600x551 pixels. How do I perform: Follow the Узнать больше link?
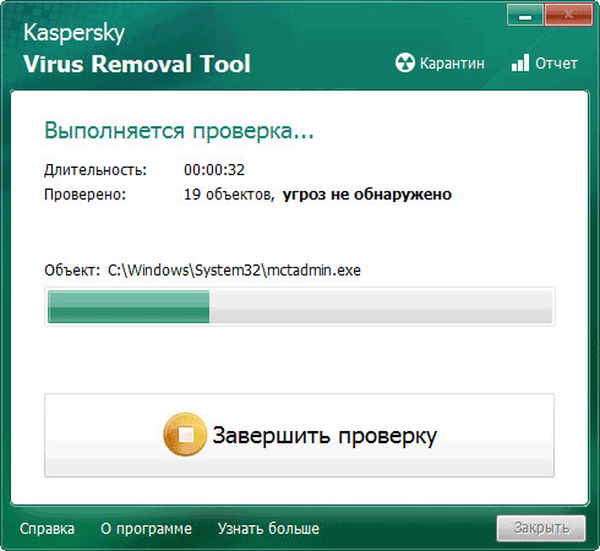click(268, 528)
